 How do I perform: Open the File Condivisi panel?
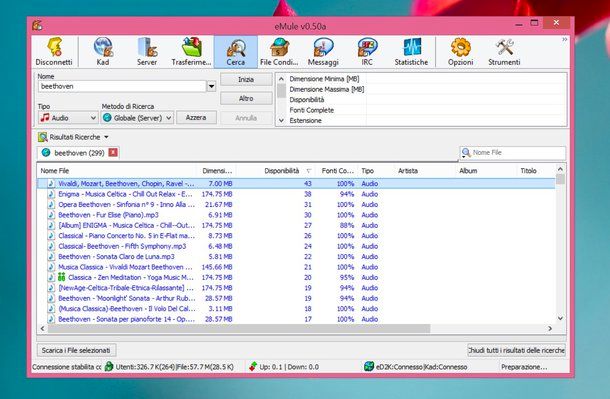279,51
